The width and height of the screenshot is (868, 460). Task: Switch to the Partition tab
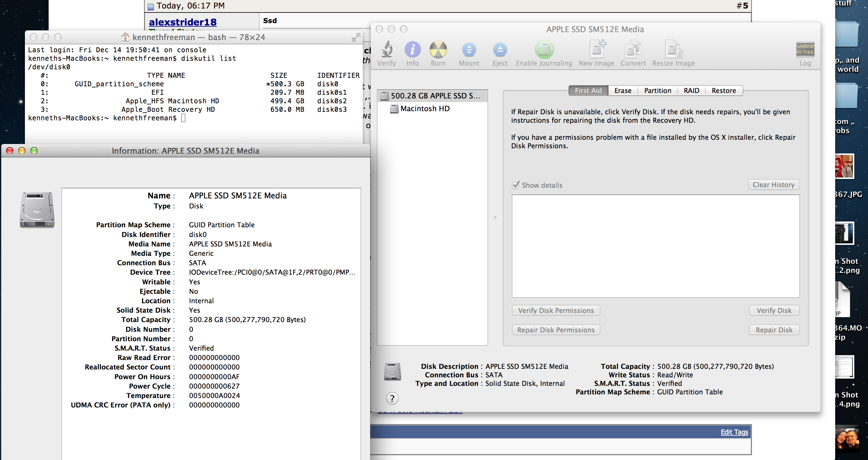(x=657, y=91)
